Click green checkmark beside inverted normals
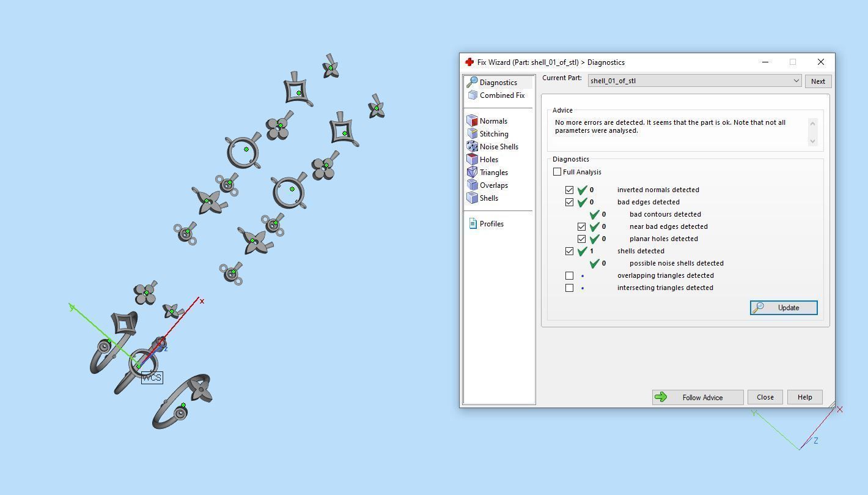 (x=583, y=190)
